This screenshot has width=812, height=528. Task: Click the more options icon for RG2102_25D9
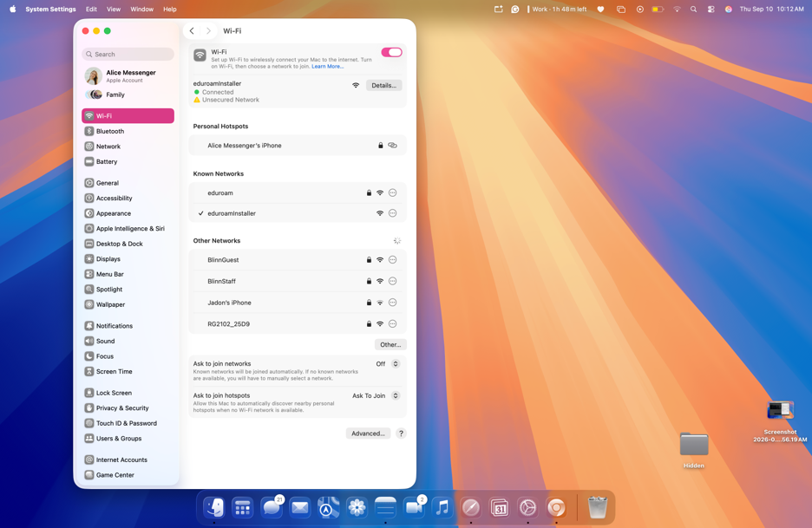(x=392, y=324)
